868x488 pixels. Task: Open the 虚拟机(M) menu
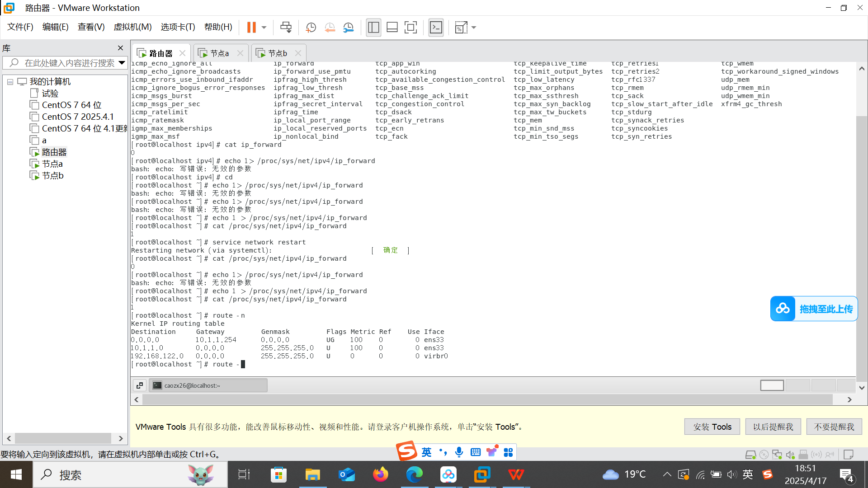(132, 27)
